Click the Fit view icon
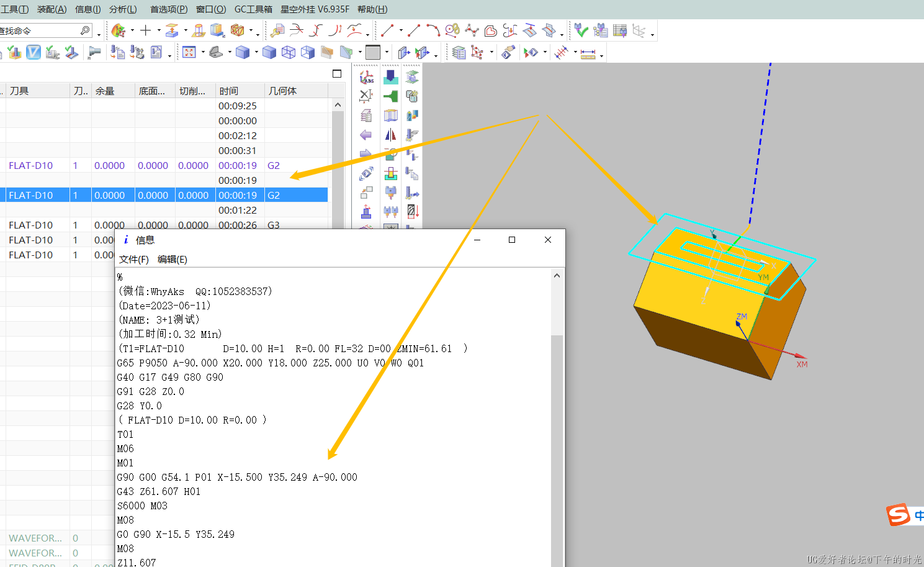924x567 pixels. 189,52
